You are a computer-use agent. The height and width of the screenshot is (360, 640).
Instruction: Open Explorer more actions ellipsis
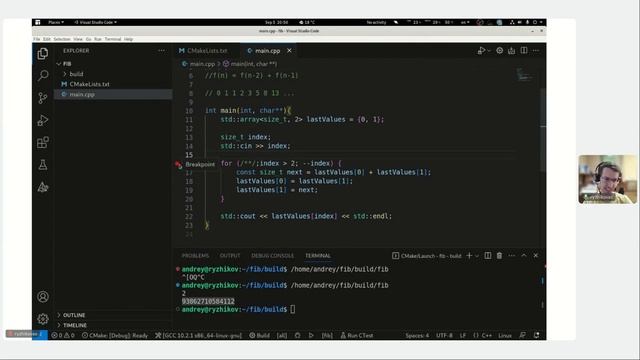pos(162,51)
